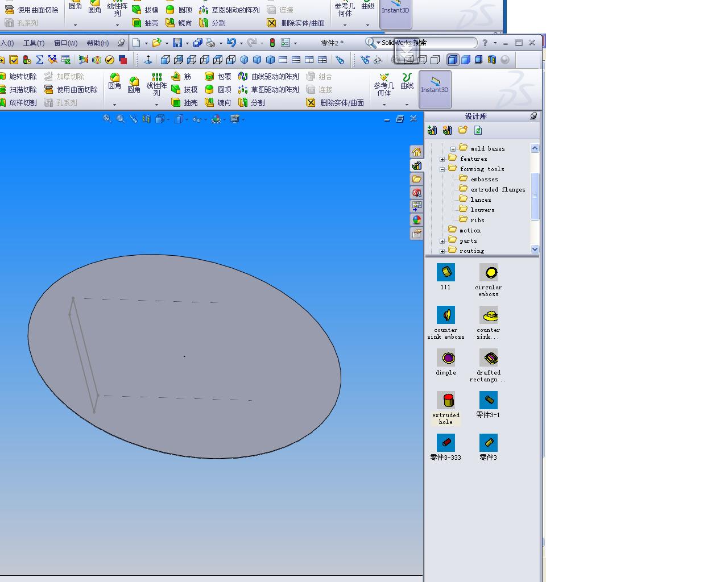
Task: Click the Sigma (mass properties) toolbar icon
Action: pos(40,60)
